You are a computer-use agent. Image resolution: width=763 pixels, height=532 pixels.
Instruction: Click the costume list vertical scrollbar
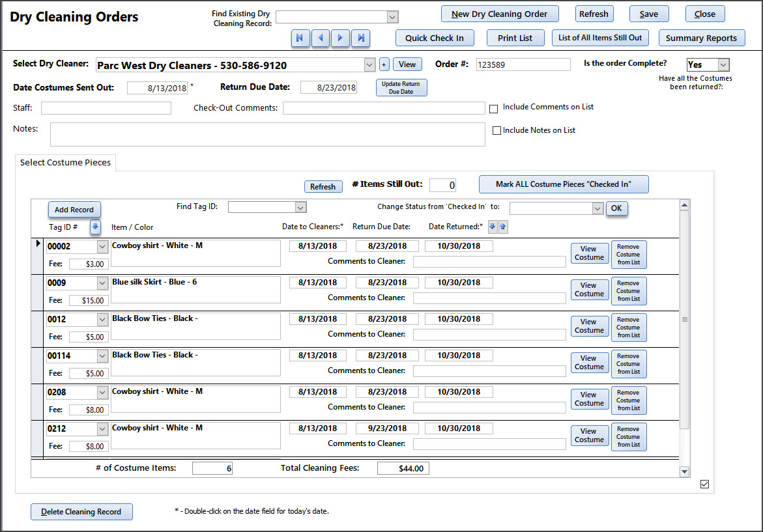coord(684,319)
